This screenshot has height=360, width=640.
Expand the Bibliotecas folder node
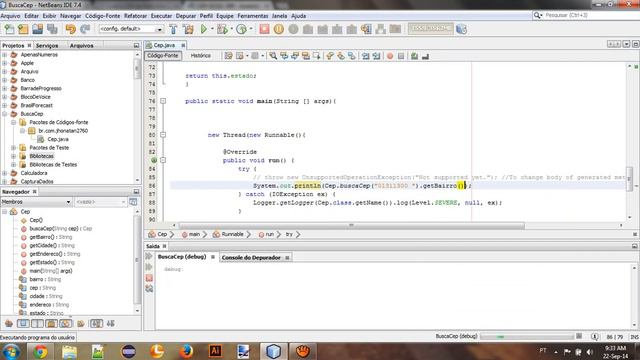coord(13,156)
